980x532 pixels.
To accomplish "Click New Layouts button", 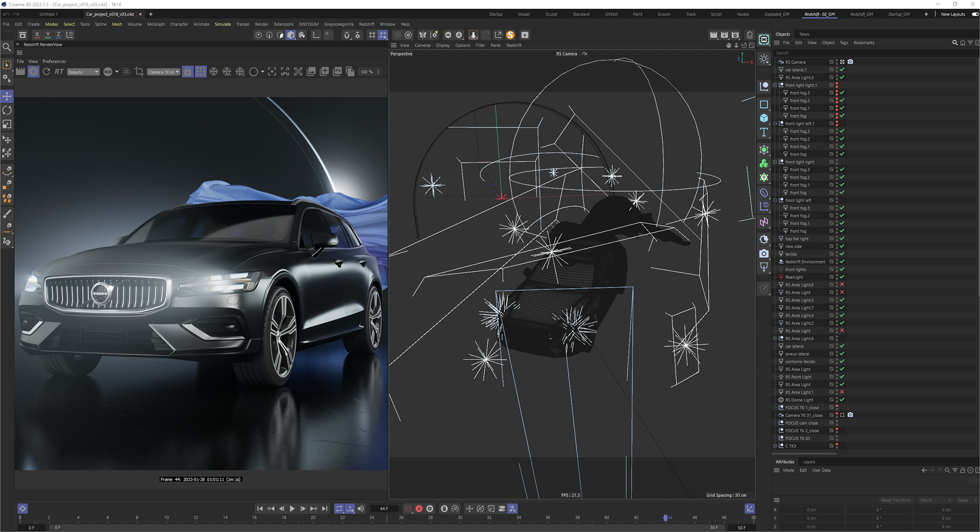I will click(x=953, y=14).
